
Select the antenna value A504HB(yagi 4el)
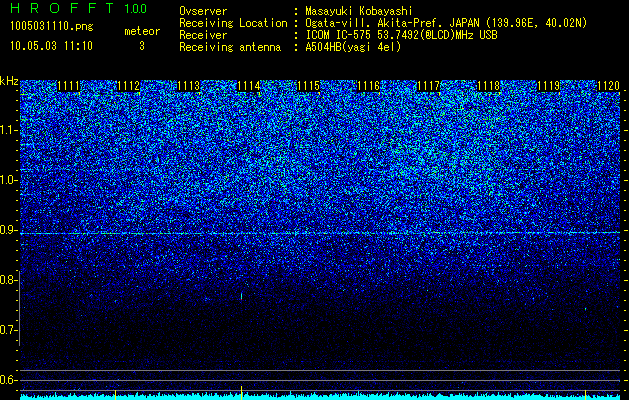point(353,47)
